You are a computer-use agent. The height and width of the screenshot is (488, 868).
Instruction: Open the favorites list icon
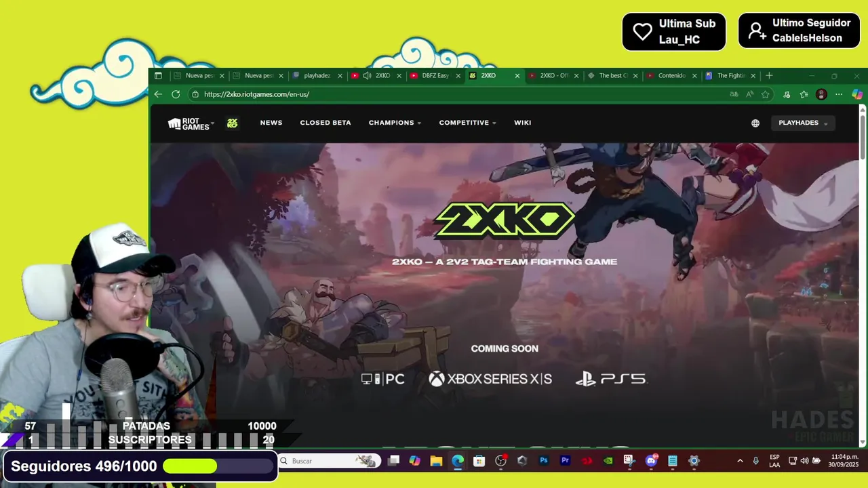[x=804, y=94]
